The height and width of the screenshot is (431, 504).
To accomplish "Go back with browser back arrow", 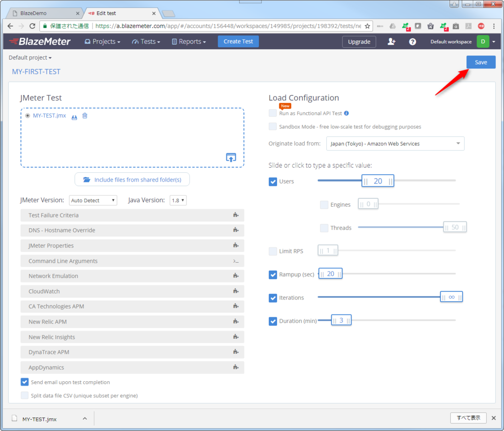I will point(10,26).
